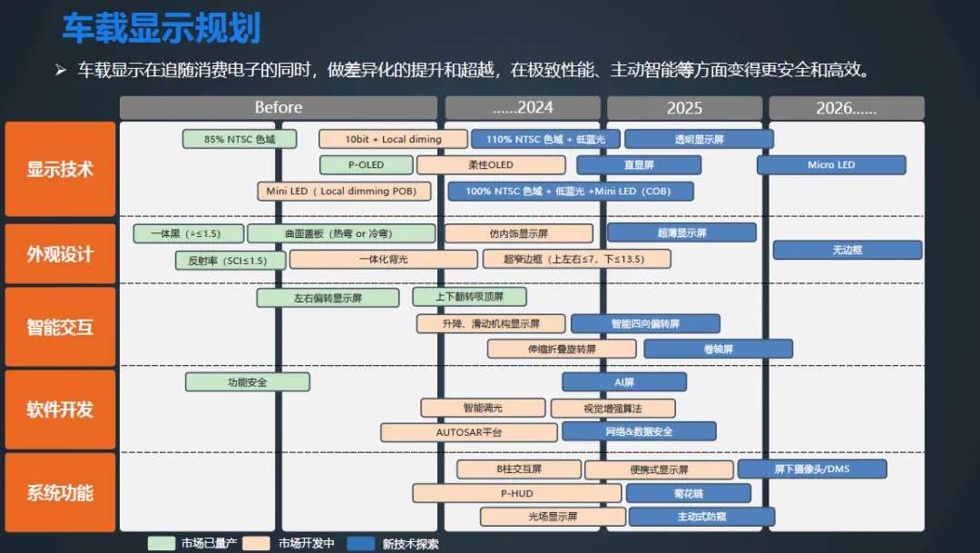Select the "Before" column header
This screenshot has height=553, width=980.
tap(278, 106)
